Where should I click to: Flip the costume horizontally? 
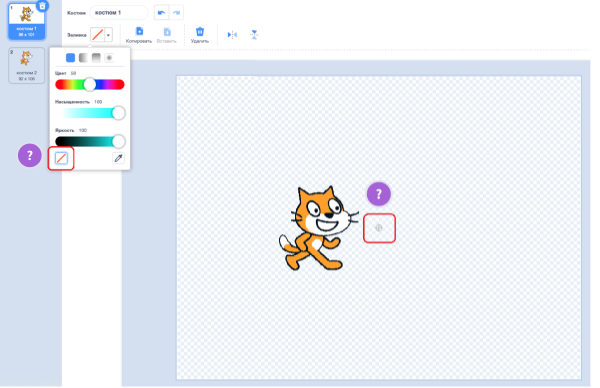point(232,35)
